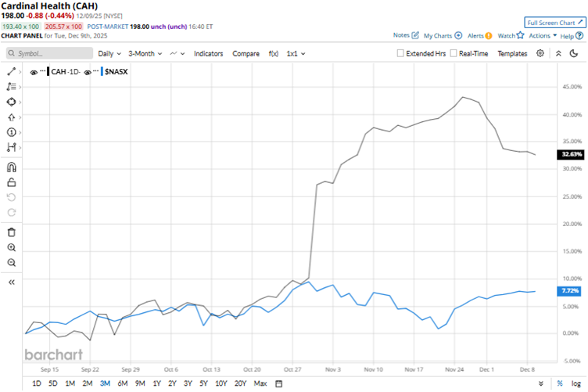Open the 3-Month period dropdown
The height and width of the screenshot is (392, 588).
[x=145, y=54]
